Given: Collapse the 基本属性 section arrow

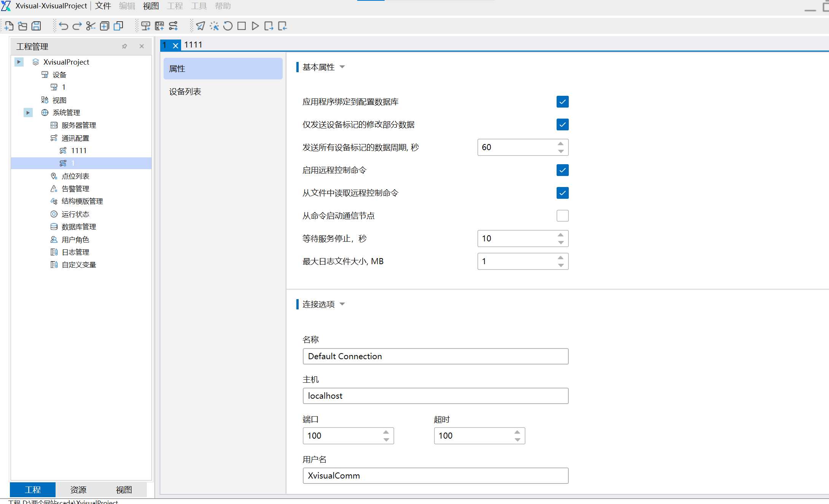Looking at the screenshot, I should pos(342,67).
